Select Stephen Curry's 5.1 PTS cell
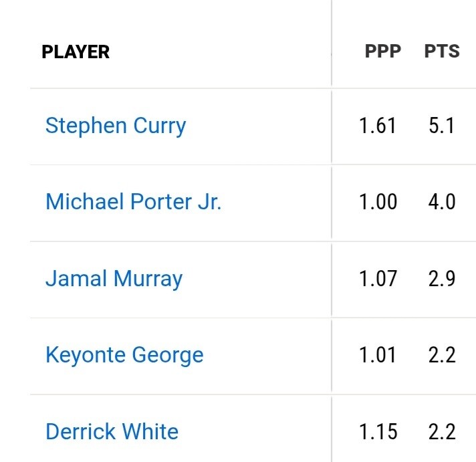The width and height of the screenshot is (476, 462). (442, 126)
